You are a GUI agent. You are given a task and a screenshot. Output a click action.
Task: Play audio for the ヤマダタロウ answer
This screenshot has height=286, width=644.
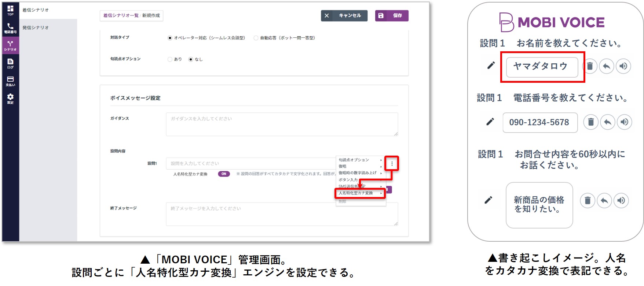click(x=623, y=66)
